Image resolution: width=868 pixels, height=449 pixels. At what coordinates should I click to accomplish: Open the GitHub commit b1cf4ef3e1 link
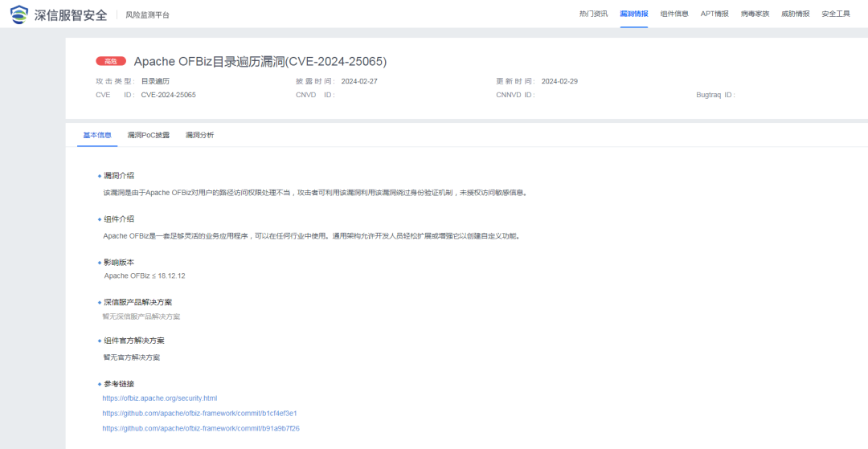(200, 413)
